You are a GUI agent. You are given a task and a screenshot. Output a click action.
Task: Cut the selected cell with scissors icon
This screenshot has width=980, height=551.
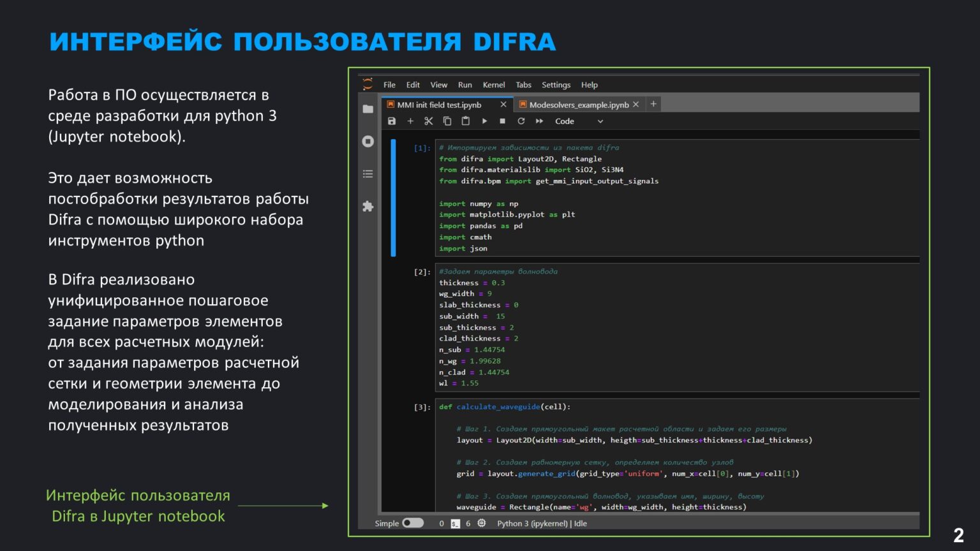click(x=429, y=121)
